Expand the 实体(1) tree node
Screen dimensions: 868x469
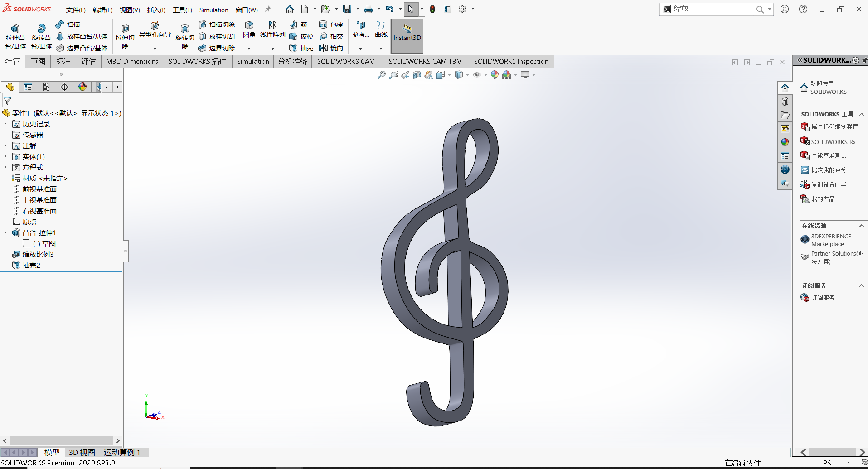[5, 156]
